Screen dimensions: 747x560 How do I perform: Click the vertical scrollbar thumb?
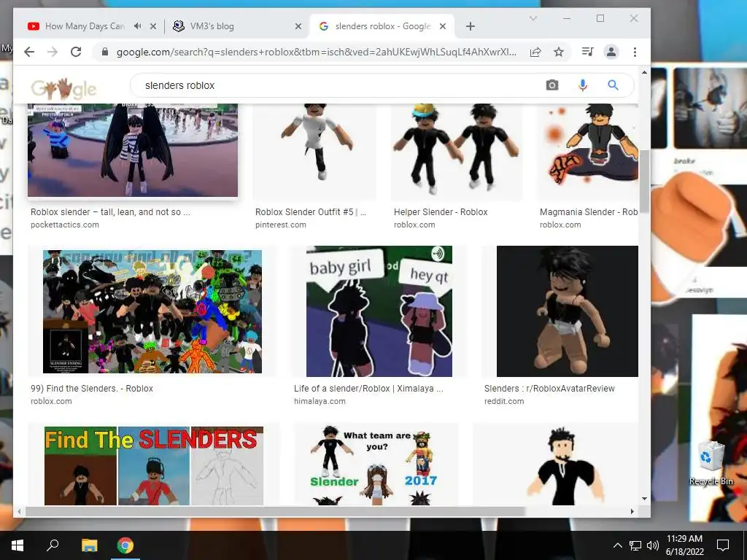pos(644,181)
